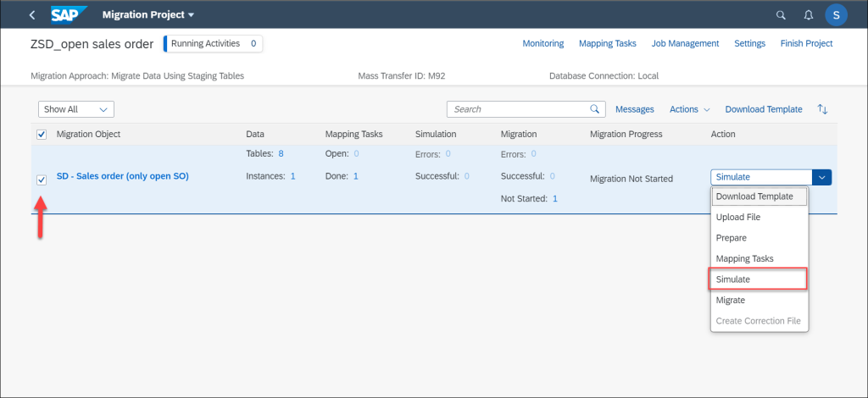Click the Simulate action combo field
This screenshot has height=398, width=868.
point(761,178)
